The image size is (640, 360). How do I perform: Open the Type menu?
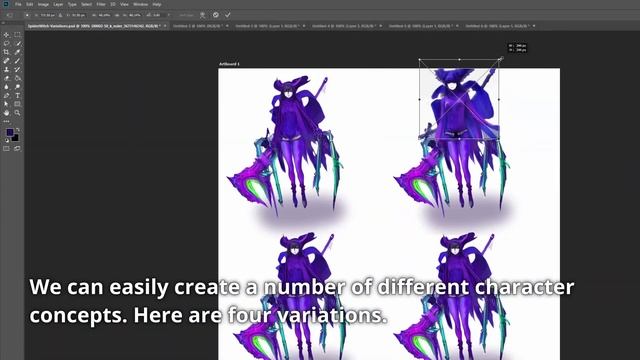(72, 4)
